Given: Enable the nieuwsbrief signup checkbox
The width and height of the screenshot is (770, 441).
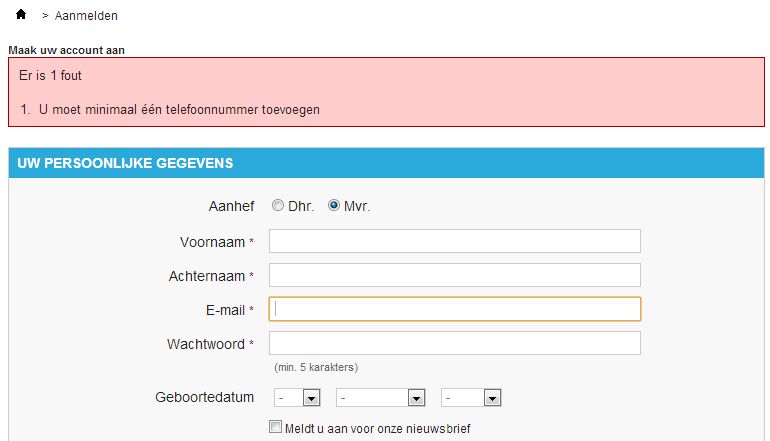Looking at the screenshot, I should [x=277, y=427].
